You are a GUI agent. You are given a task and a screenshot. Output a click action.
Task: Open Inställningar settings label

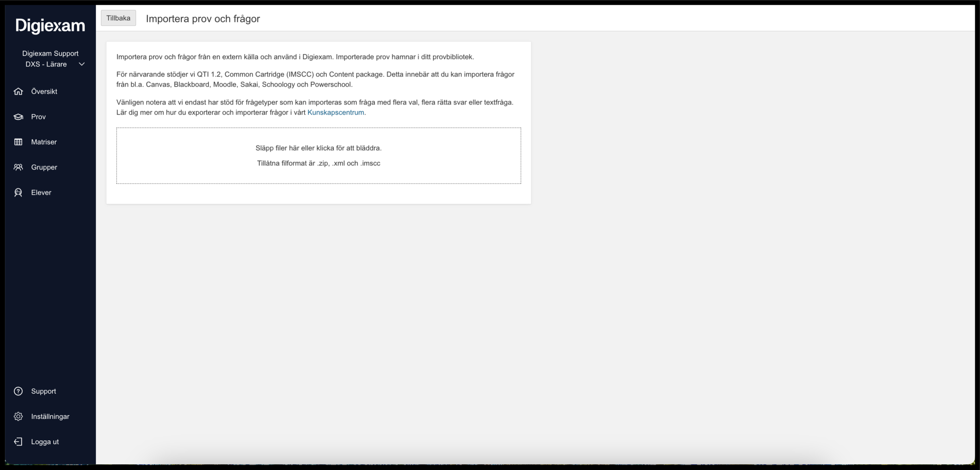click(x=50, y=416)
